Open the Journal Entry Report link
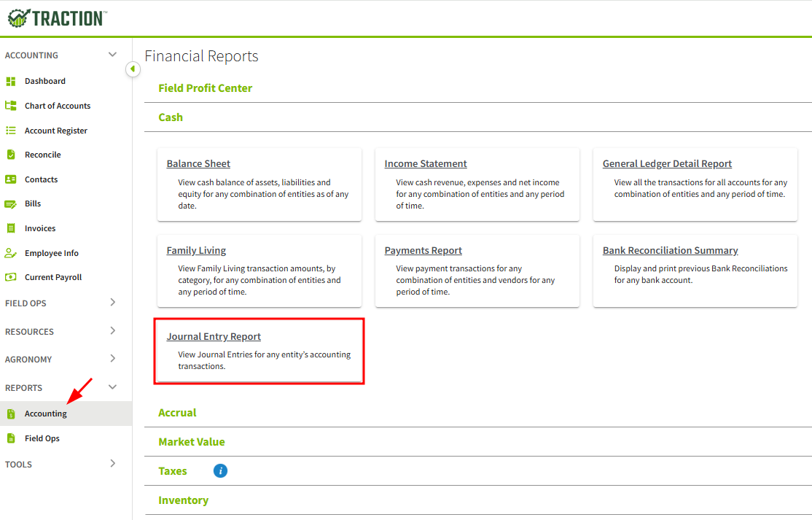Image resolution: width=812 pixels, height=520 pixels. point(214,337)
